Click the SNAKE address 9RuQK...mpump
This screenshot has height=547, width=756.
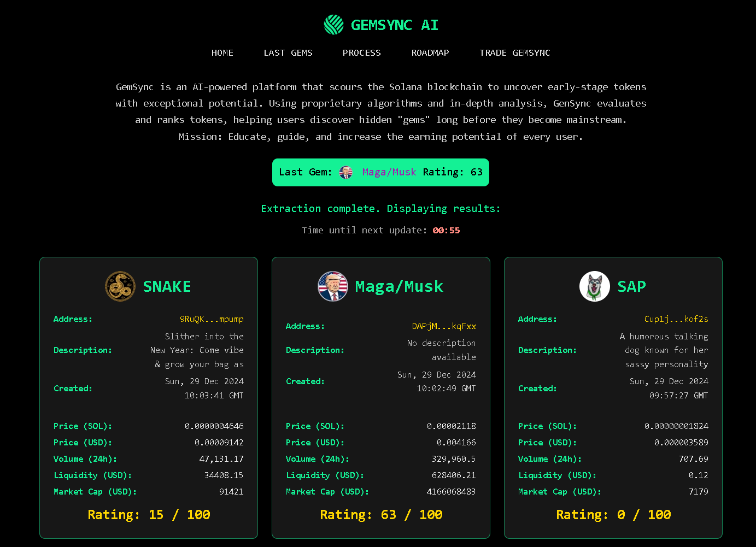click(x=212, y=319)
